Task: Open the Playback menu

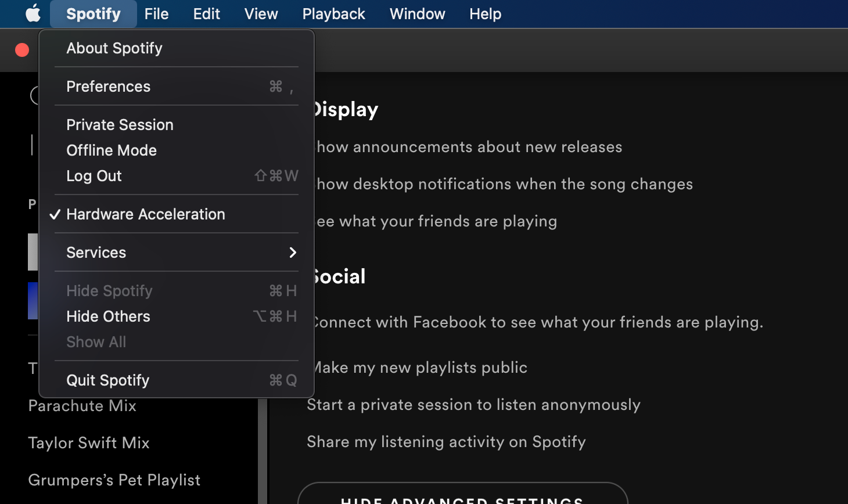Action: (333, 13)
